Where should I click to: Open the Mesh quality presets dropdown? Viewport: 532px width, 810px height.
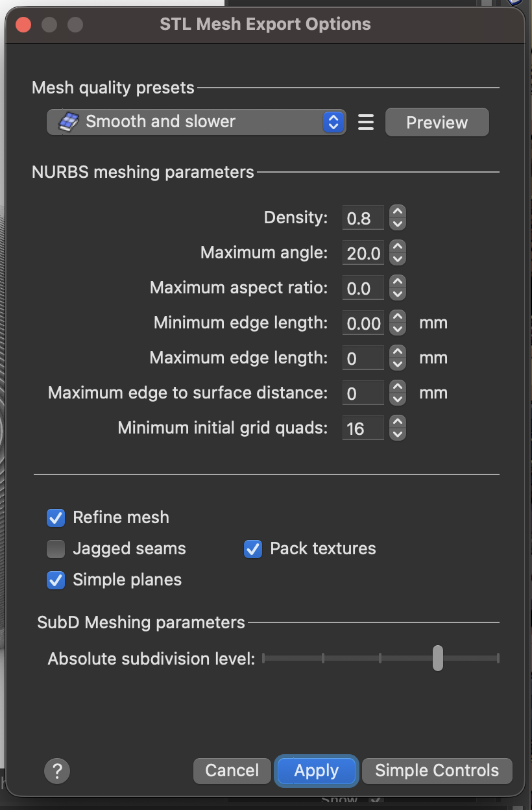196,122
